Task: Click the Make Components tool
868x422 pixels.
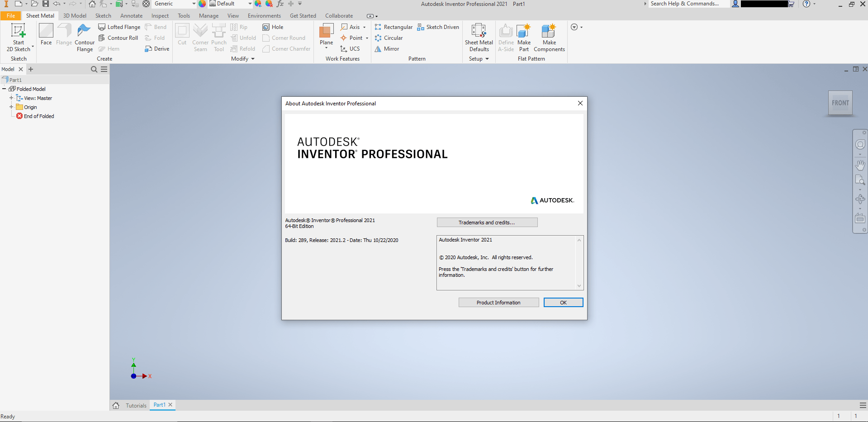Action: click(x=549, y=38)
